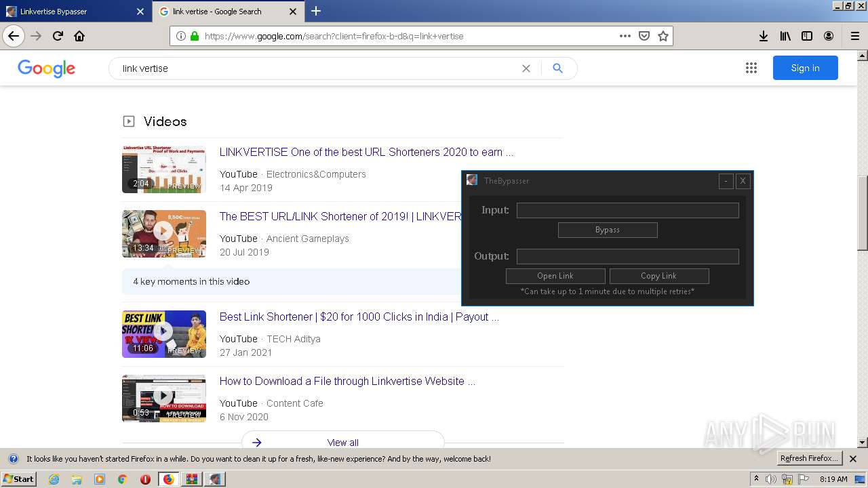Click the scrollbar down arrow
The width and height of the screenshot is (868, 488).
point(863,443)
